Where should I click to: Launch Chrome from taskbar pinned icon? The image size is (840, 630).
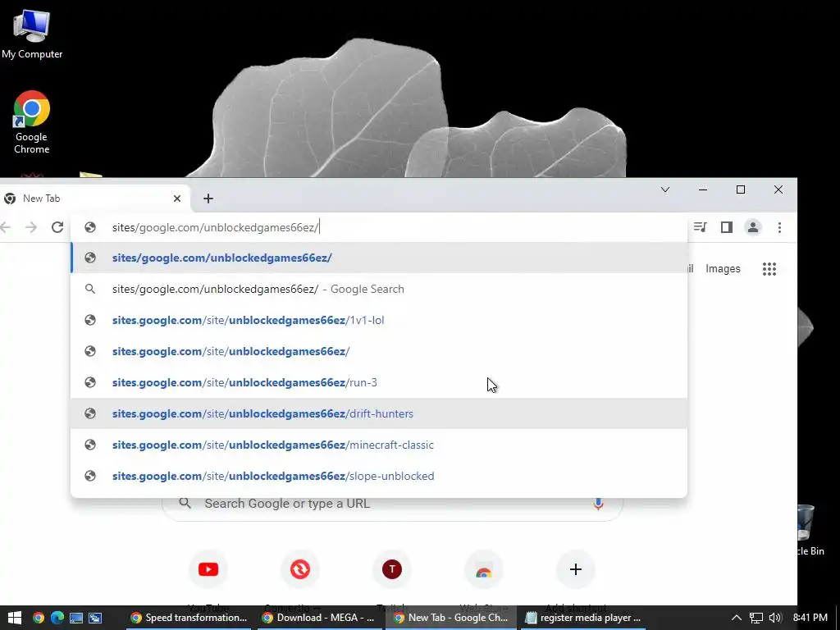38,618
